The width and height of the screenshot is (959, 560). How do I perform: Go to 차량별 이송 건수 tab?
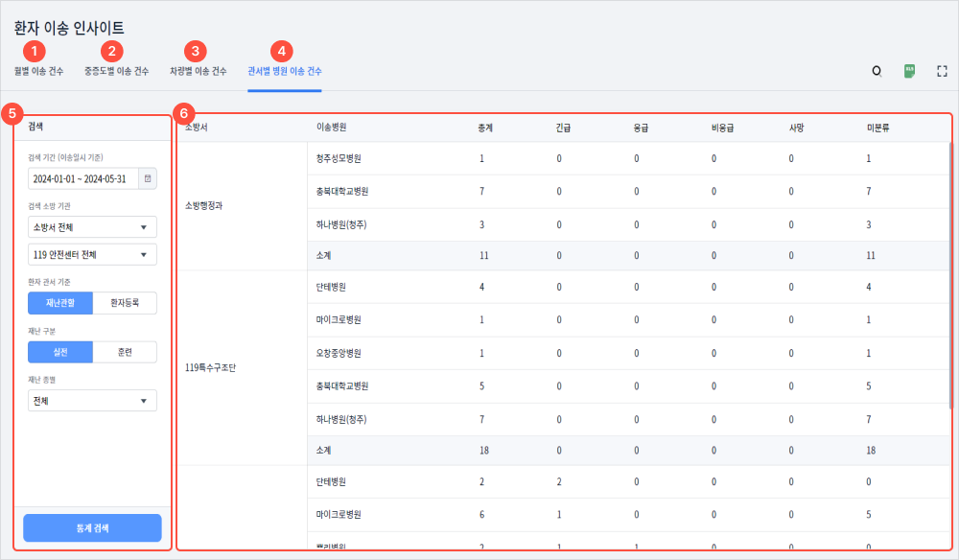click(x=198, y=71)
